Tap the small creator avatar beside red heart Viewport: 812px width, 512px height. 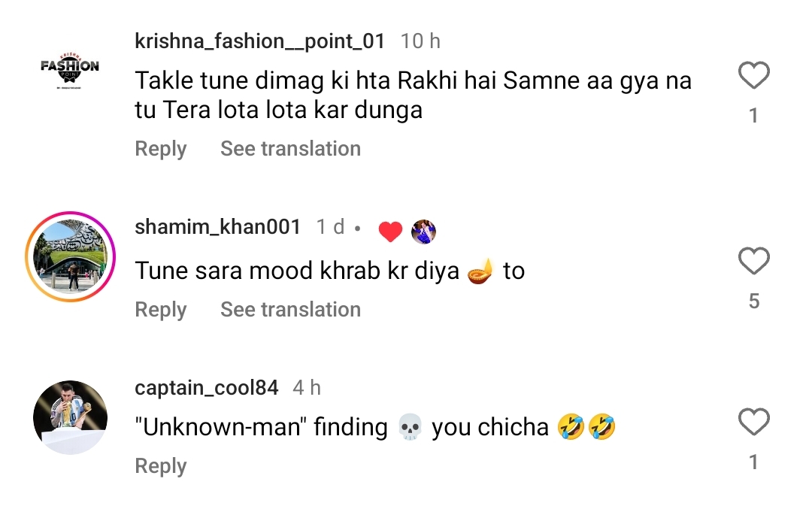click(x=424, y=232)
